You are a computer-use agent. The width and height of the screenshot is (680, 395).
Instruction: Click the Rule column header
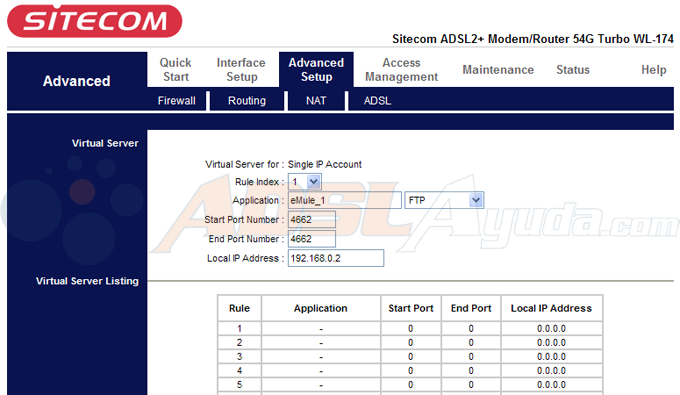239,308
